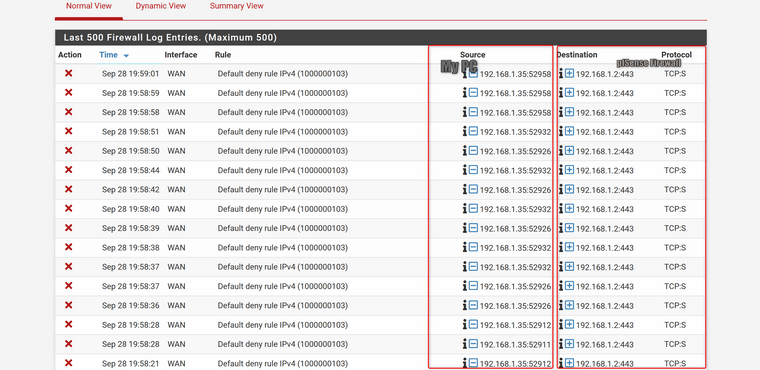This screenshot has height=370, width=760.
Task: Click destination plus icon on 19:59:01 row
Action: point(570,74)
